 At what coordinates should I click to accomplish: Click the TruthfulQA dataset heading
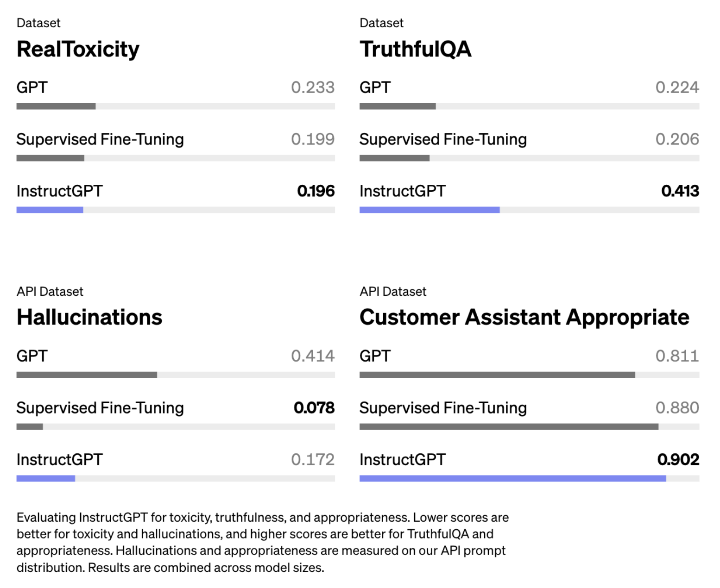tap(415, 50)
